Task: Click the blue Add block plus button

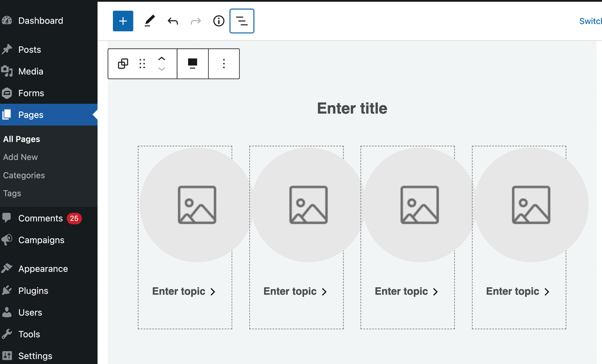Action: click(x=123, y=21)
